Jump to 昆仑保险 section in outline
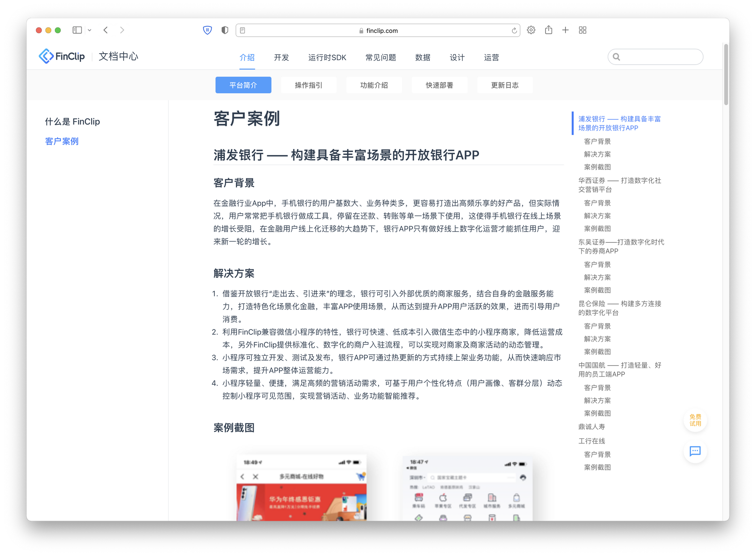This screenshot has width=756, height=556. [620, 308]
